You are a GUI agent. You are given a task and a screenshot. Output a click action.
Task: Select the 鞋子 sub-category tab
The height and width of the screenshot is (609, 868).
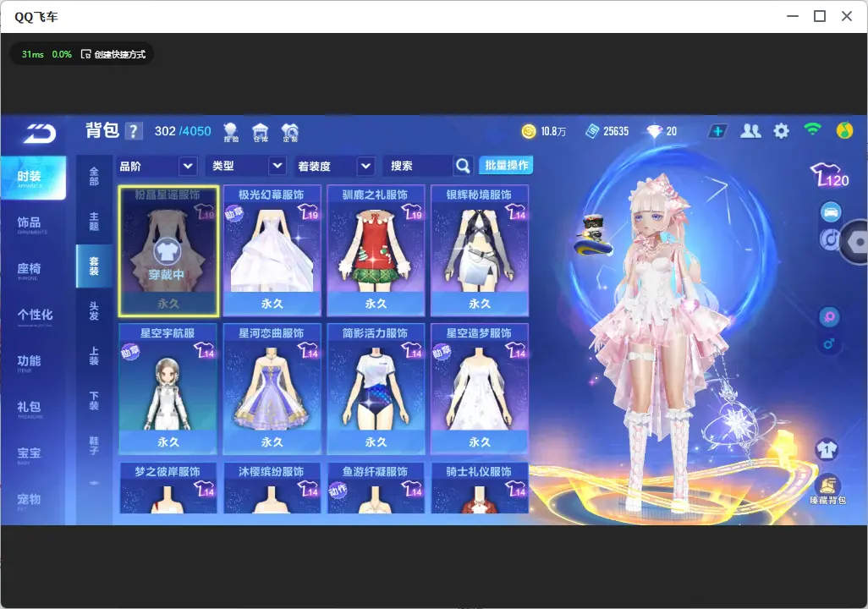[x=94, y=446]
